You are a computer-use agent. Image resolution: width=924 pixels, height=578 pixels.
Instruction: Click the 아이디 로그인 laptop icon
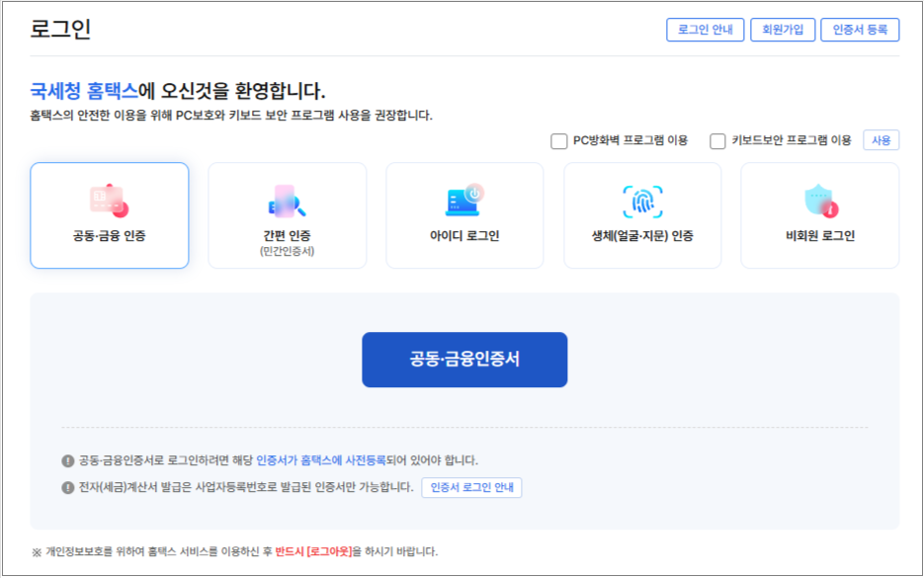(x=464, y=201)
